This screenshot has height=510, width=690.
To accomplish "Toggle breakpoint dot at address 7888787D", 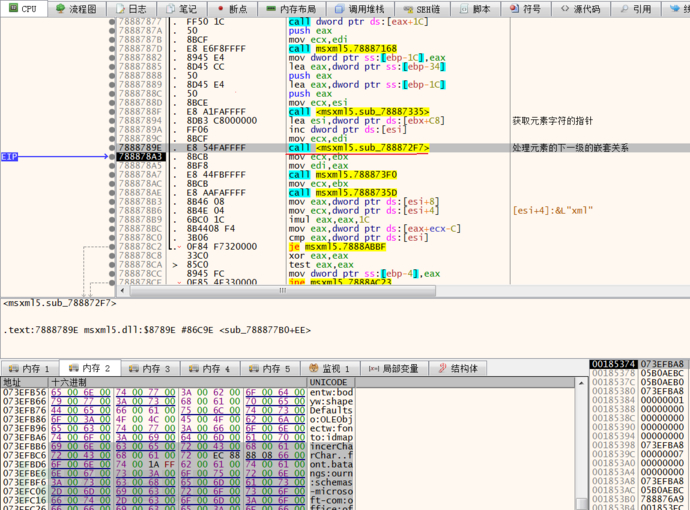I will (109, 48).
